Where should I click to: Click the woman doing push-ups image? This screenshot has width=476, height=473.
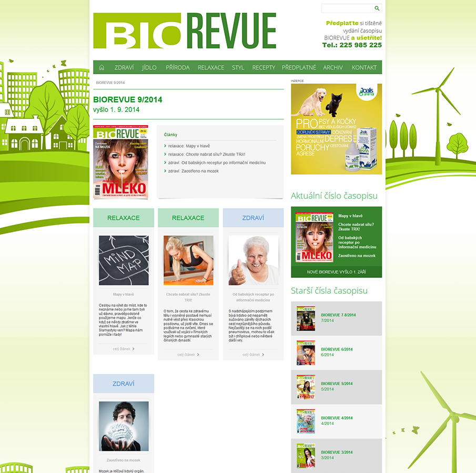pyautogui.click(x=188, y=260)
